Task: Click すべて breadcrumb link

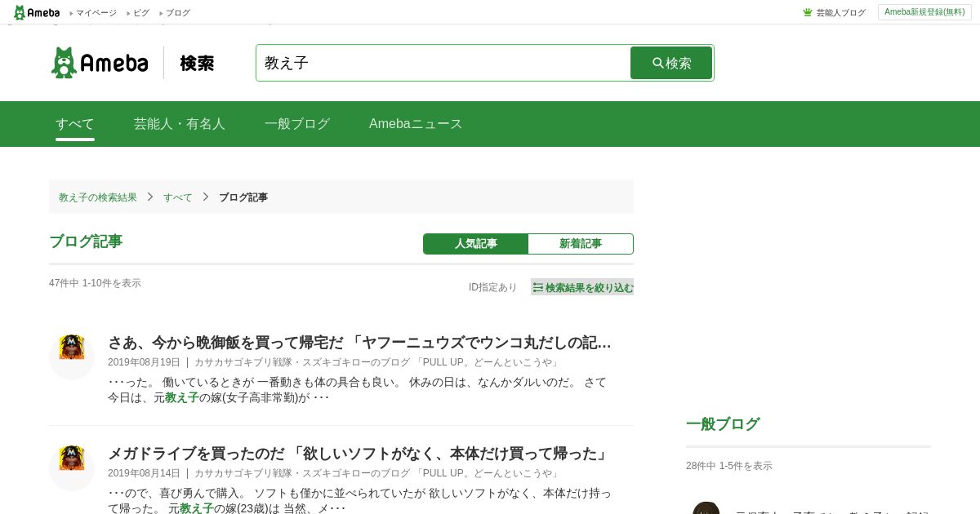Action: pyautogui.click(x=178, y=197)
